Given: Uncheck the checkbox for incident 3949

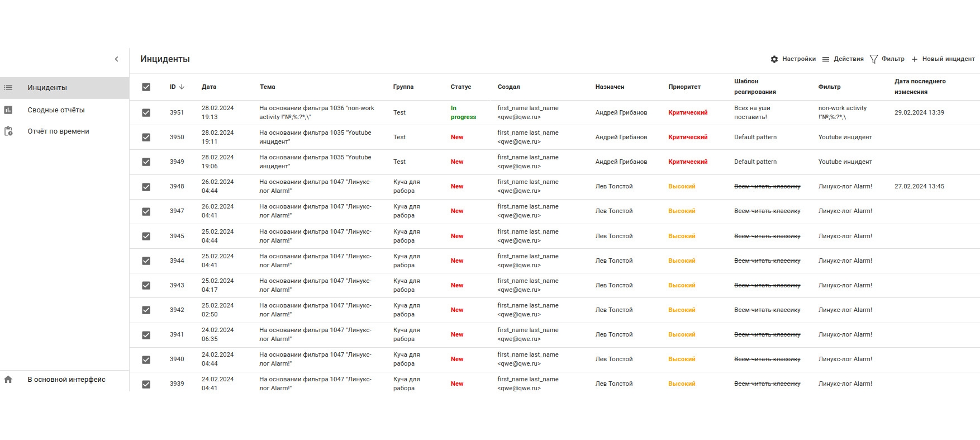Looking at the screenshot, I should (146, 162).
